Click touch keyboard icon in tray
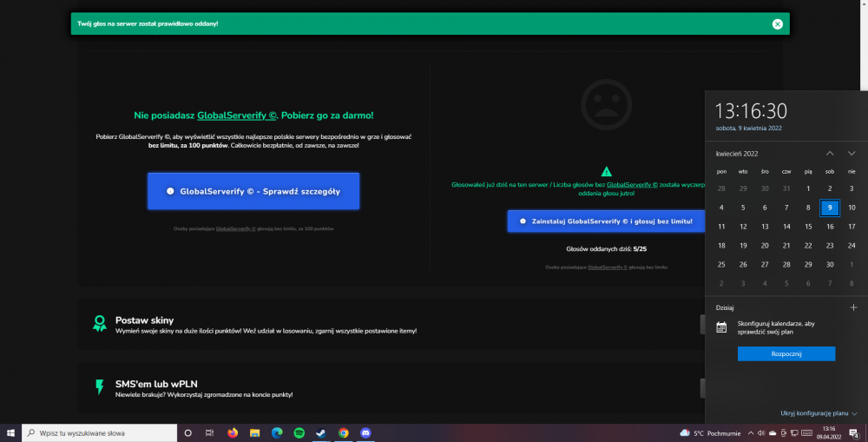The width and height of the screenshot is (868, 442). [x=806, y=433]
